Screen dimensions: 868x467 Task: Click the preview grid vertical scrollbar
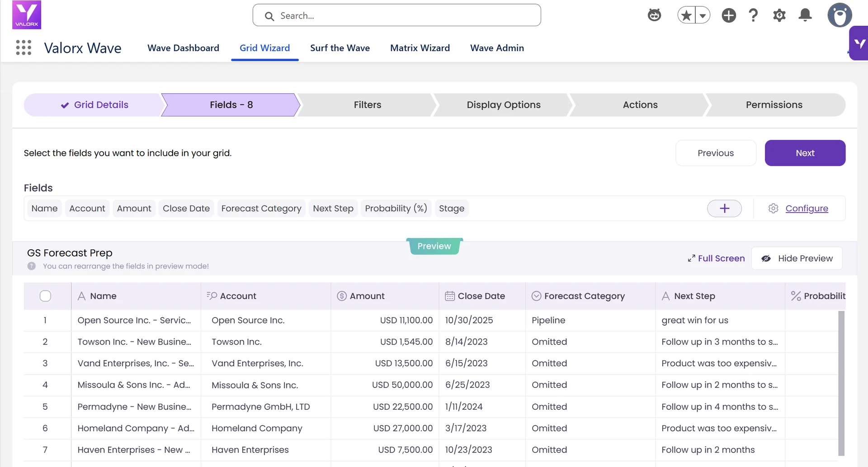[x=841, y=383]
